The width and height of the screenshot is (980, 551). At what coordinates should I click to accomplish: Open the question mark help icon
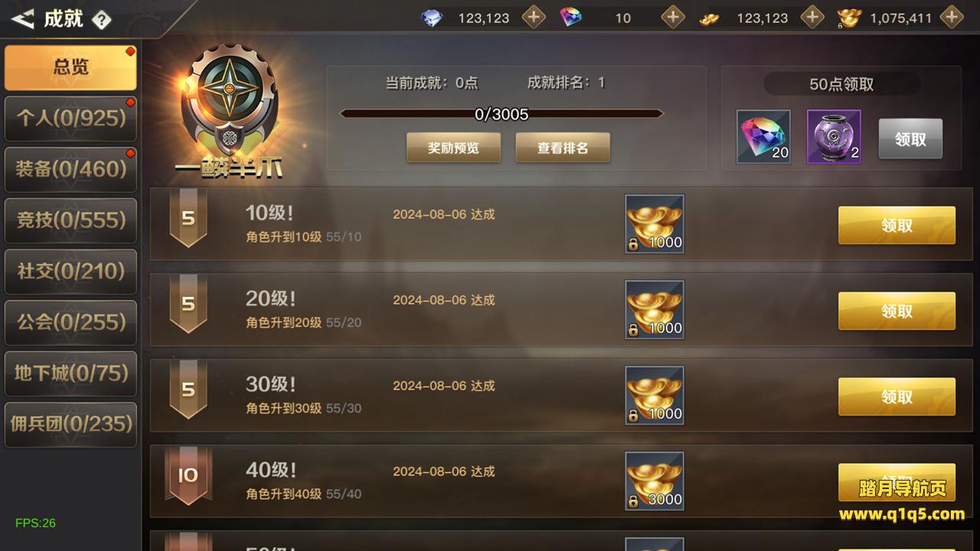pyautogui.click(x=101, y=20)
